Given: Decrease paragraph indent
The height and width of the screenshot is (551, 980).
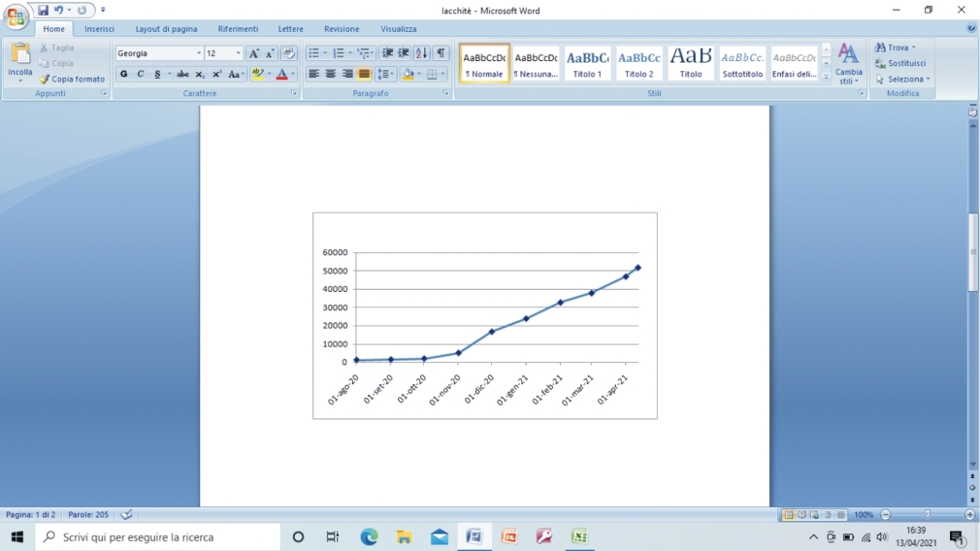Looking at the screenshot, I should point(387,53).
